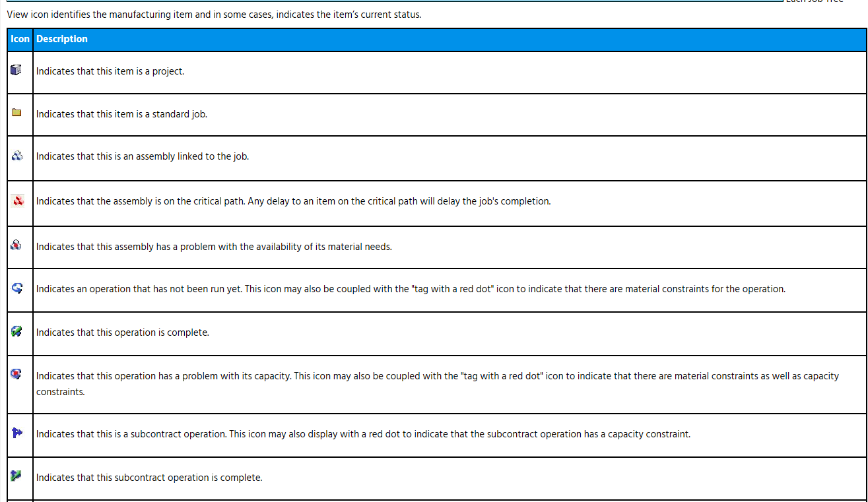Click the 'View icon identifies the manufacturing item' sentence

[x=214, y=15]
